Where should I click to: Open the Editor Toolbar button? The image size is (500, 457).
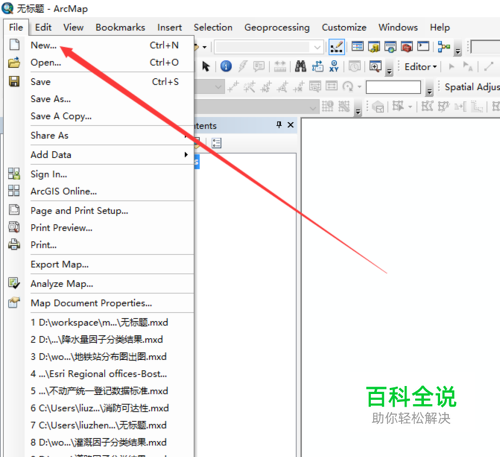point(336,47)
